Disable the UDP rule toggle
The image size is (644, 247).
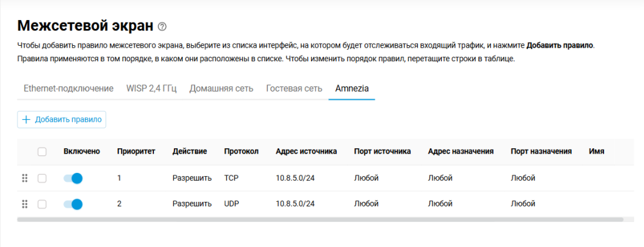[73, 204]
